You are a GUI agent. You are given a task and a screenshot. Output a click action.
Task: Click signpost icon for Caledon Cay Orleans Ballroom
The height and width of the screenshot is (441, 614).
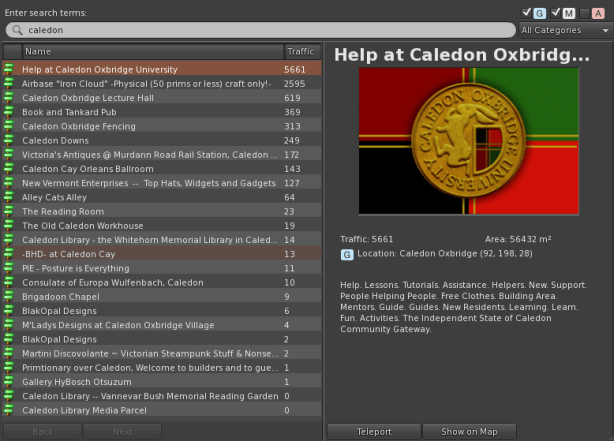click(x=9, y=168)
